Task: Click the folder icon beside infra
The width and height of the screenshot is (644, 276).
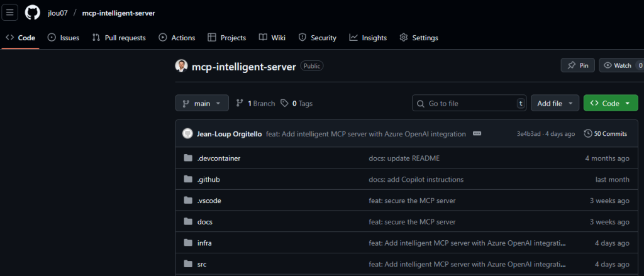Action: (188, 243)
